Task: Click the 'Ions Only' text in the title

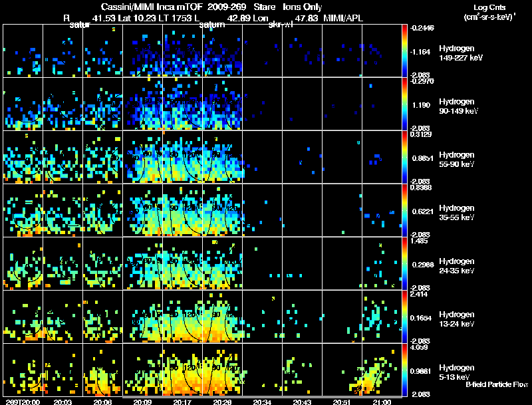Action: click(x=302, y=7)
